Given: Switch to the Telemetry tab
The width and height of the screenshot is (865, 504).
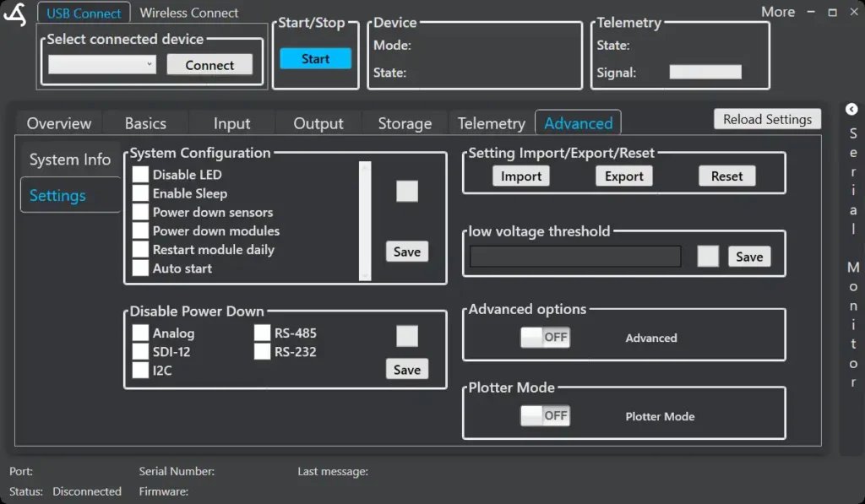Looking at the screenshot, I should 491,123.
